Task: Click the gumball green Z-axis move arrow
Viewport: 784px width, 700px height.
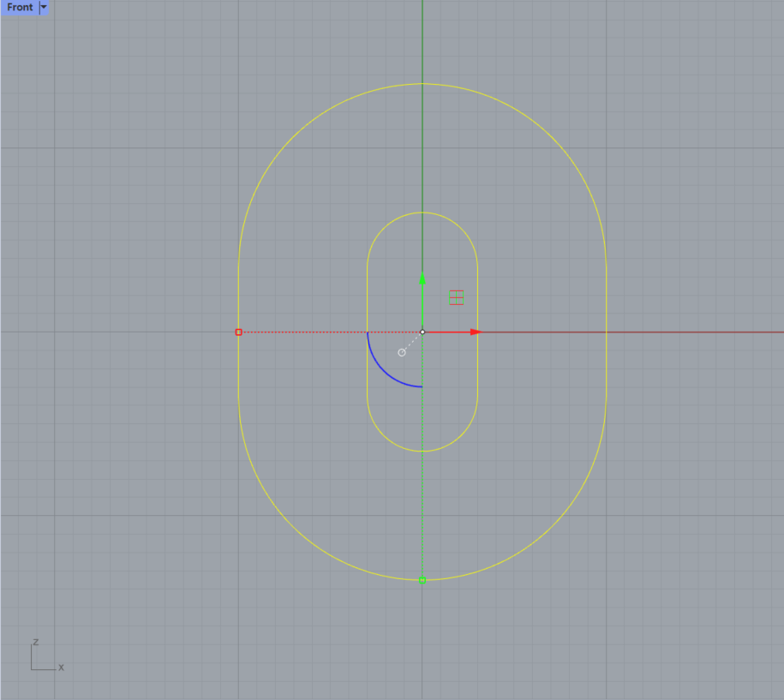Action: coord(422,278)
